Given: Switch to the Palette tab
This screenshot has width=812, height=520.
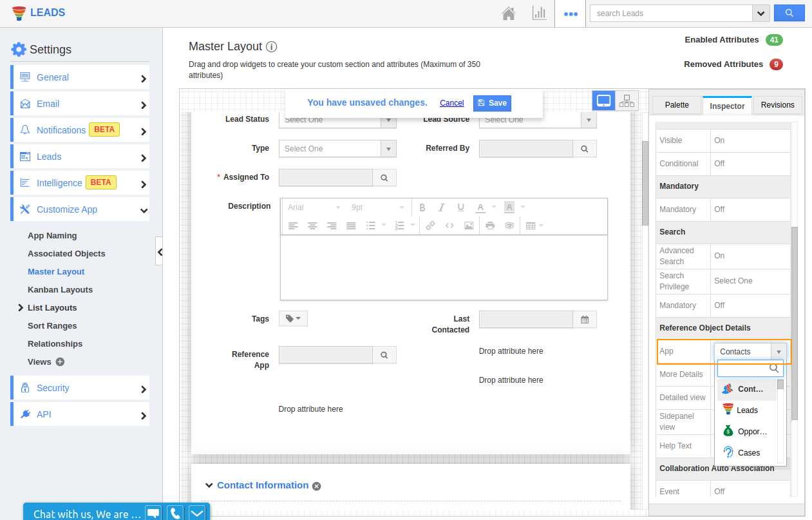Looking at the screenshot, I should point(676,105).
